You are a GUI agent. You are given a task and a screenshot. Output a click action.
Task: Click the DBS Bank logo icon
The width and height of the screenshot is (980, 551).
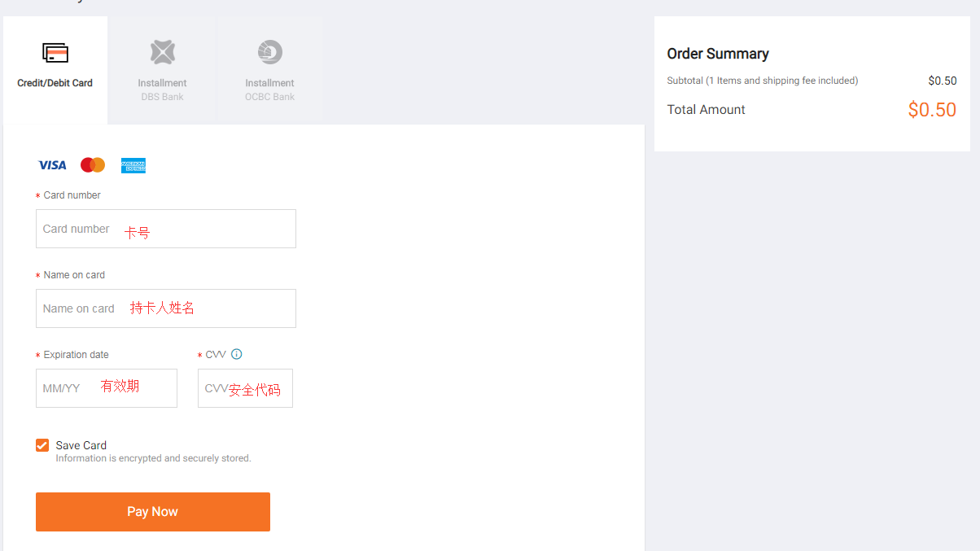tap(163, 53)
